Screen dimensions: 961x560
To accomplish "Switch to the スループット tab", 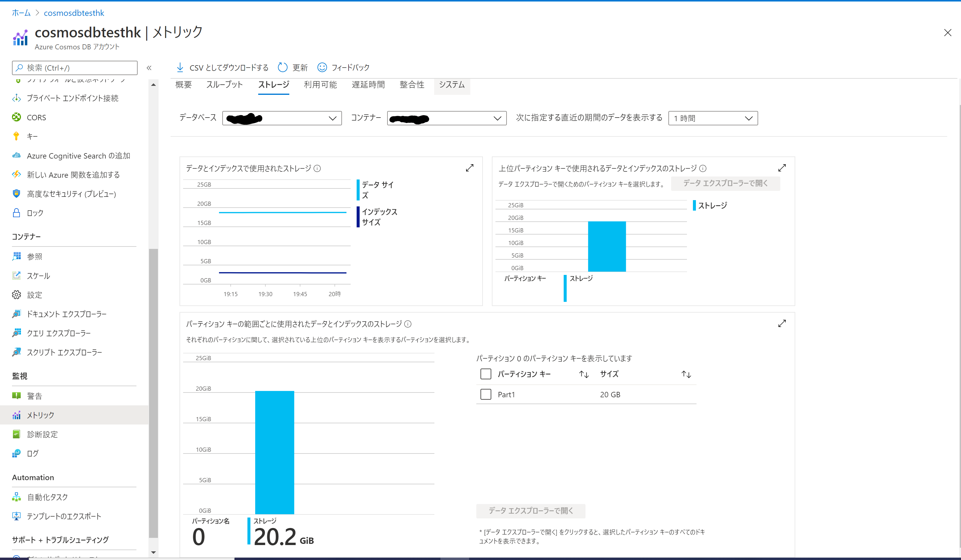I will click(x=224, y=85).
